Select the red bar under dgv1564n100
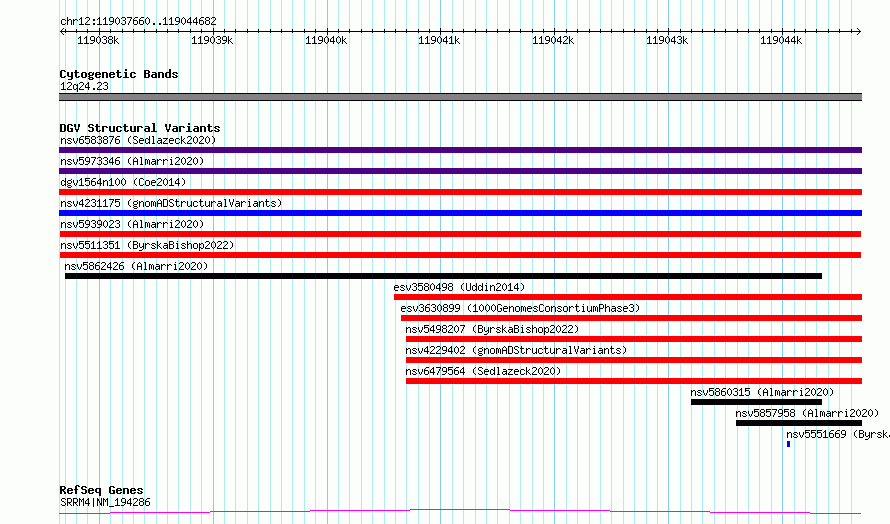This screenshot has width=890, height=524. click(460, 192)
